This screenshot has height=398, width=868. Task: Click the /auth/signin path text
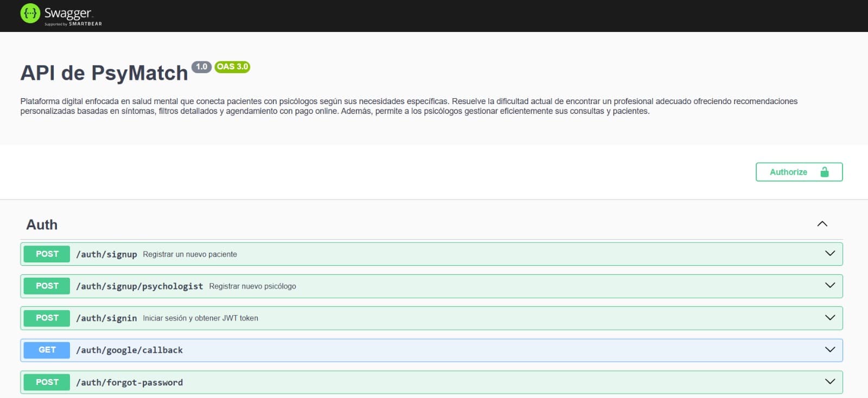click(x=106, y=318)
